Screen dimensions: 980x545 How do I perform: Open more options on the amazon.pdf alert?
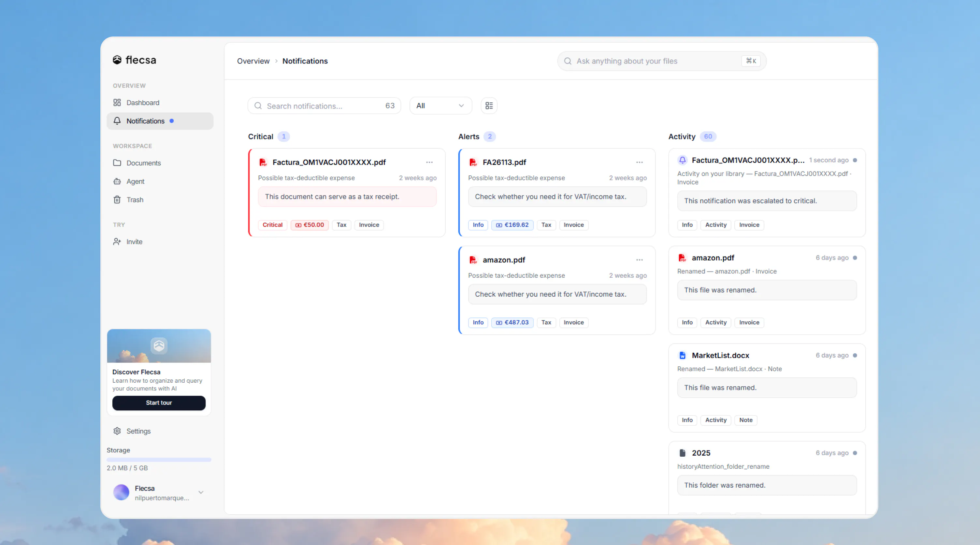point(640,259)
